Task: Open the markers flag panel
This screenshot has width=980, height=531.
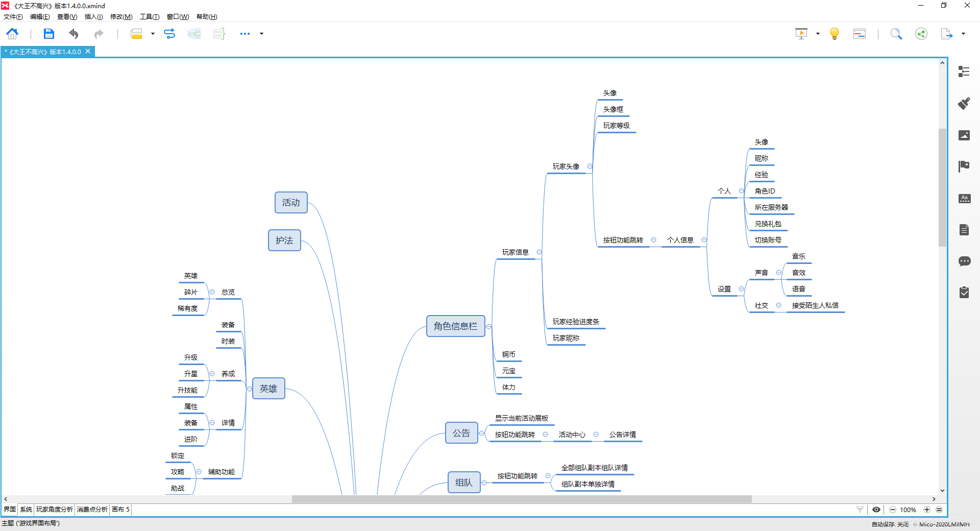Action: pos(964,166)
